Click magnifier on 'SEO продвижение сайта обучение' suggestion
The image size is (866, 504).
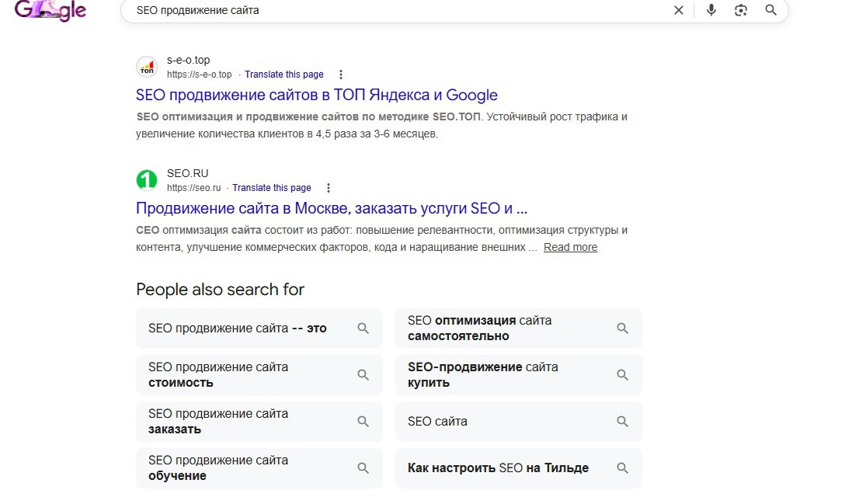(363, 468)
